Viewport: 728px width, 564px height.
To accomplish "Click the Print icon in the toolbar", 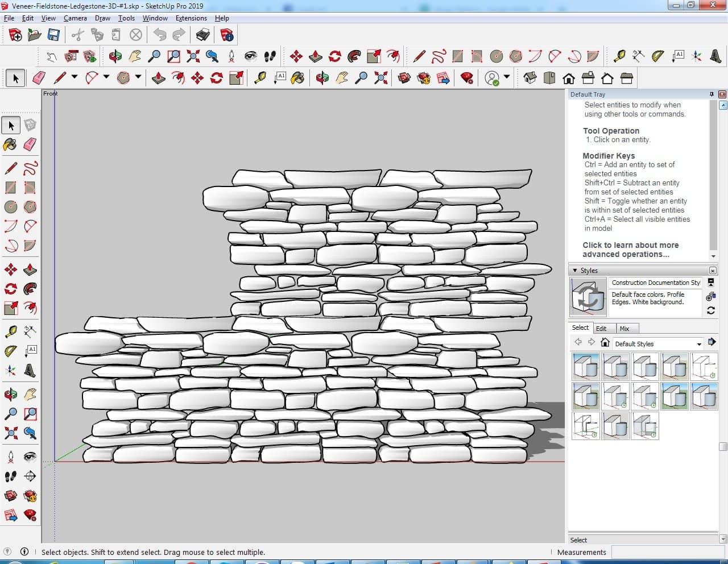I will [203, 35].
